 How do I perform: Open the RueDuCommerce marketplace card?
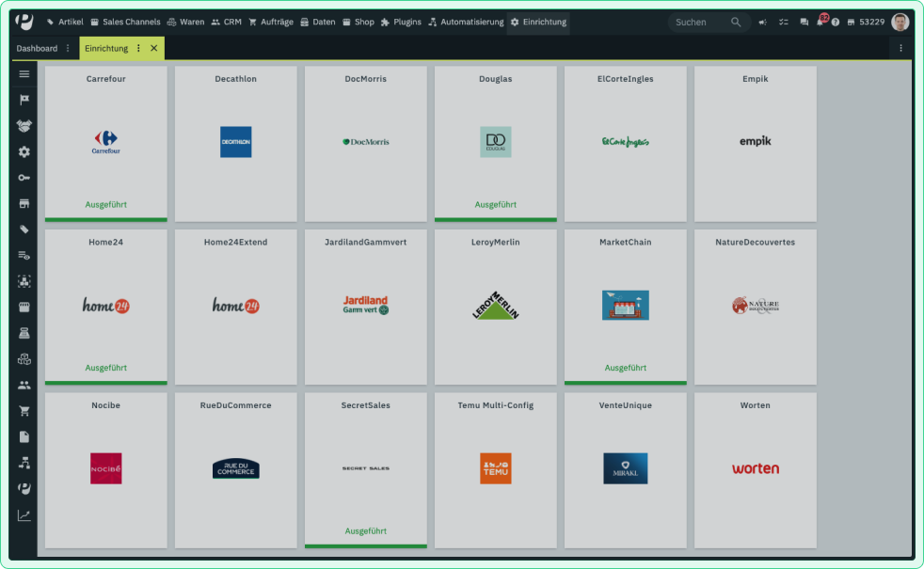236,470
